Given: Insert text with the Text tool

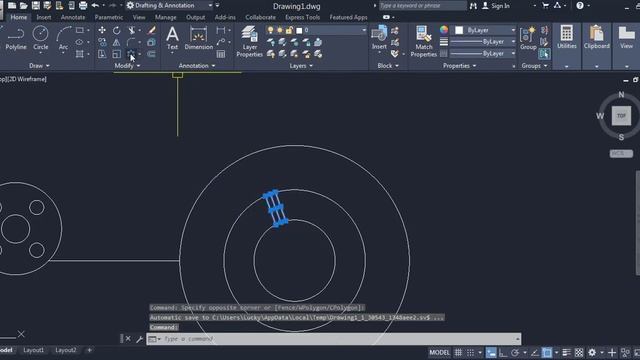Looking at the screenshot, I should [x=172, y=38].
